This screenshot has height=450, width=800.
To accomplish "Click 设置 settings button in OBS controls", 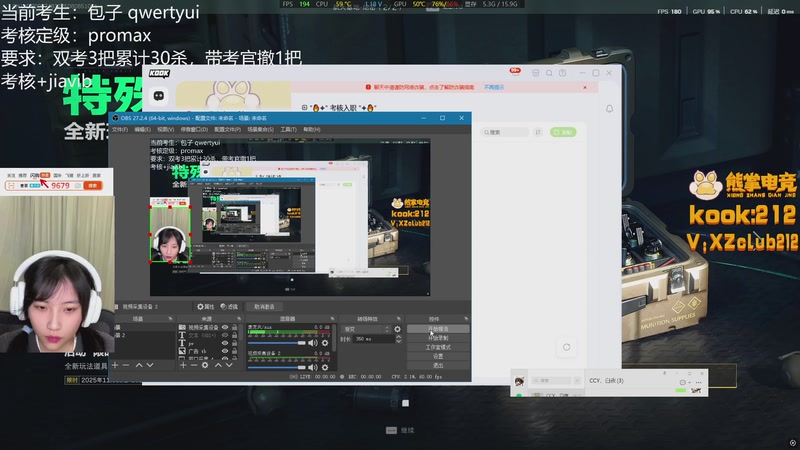I will click(x=438, y=357).
